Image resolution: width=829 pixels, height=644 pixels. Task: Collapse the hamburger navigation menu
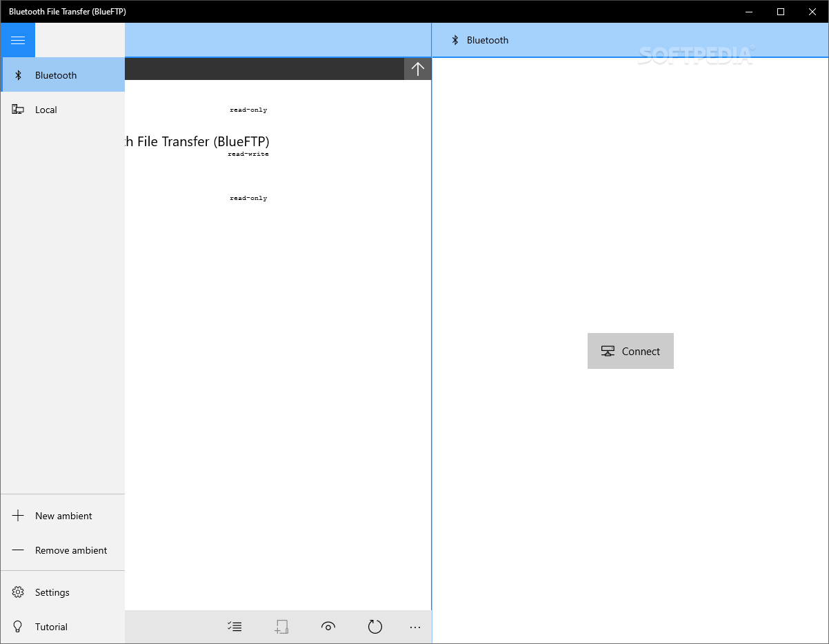click(x=18, y=40)
